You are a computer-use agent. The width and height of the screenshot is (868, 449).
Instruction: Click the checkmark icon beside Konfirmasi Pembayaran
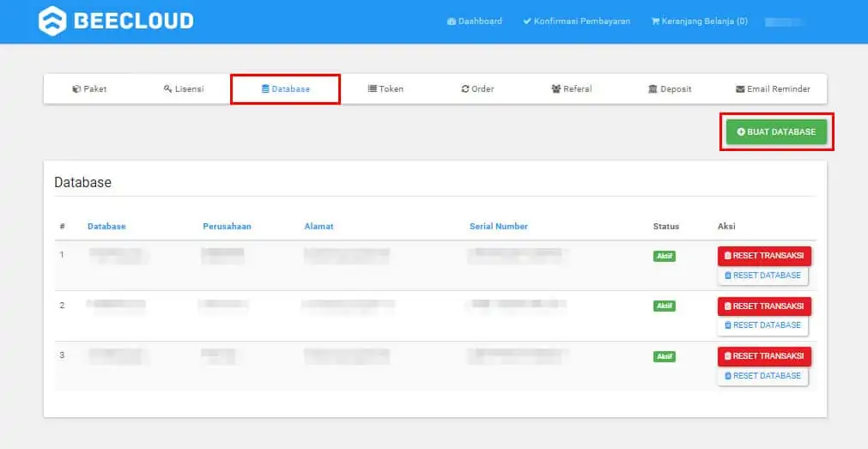[x=527, y=21]
